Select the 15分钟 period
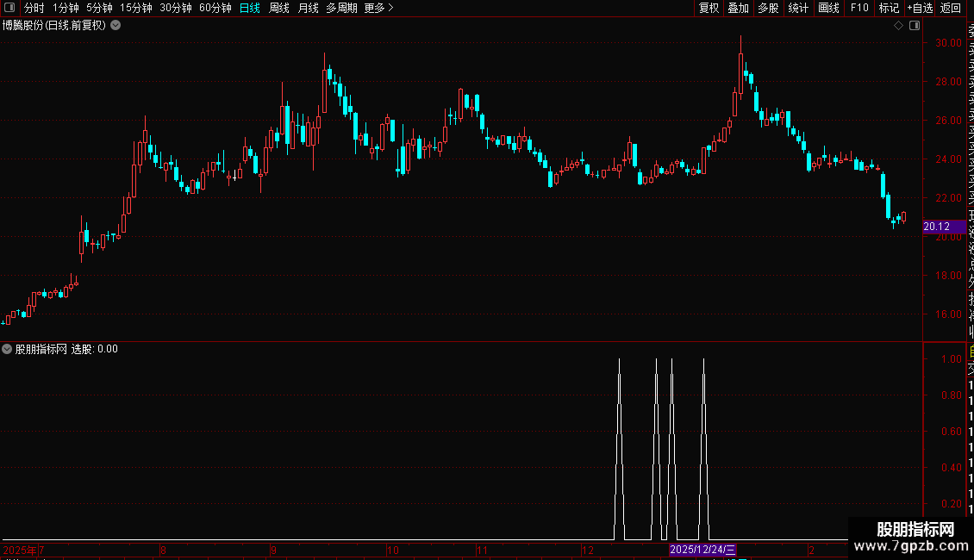The width and height of the screenshot is (974, 560). (x=136, y=8)
